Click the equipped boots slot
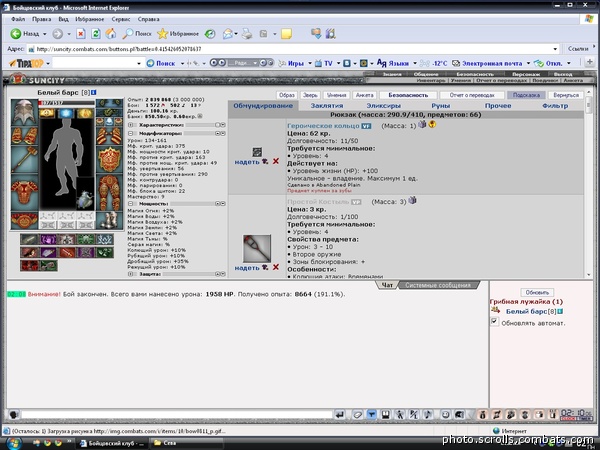The height and width of the screenshot is (450, 600). click(109, 220)
